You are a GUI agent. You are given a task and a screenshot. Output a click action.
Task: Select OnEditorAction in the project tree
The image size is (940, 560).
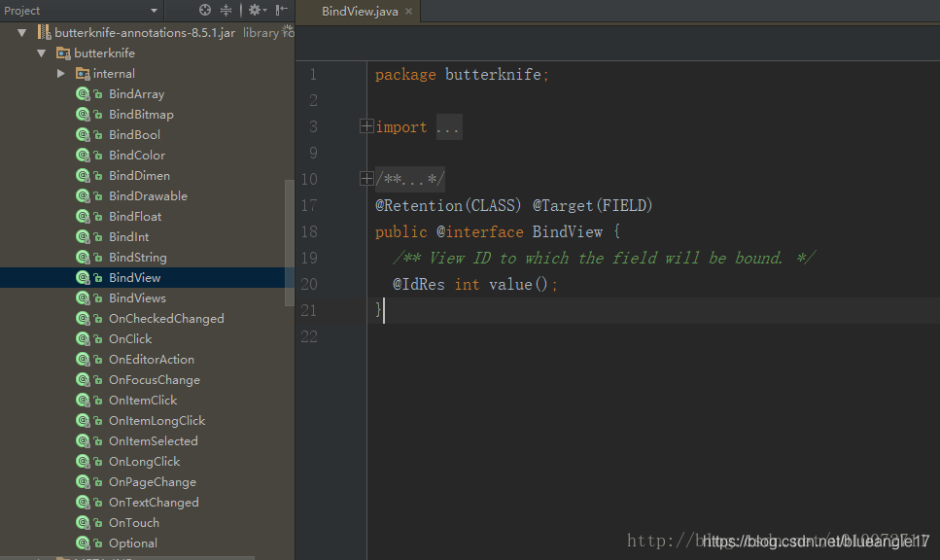pyautogui.click(x=152, y=359)
